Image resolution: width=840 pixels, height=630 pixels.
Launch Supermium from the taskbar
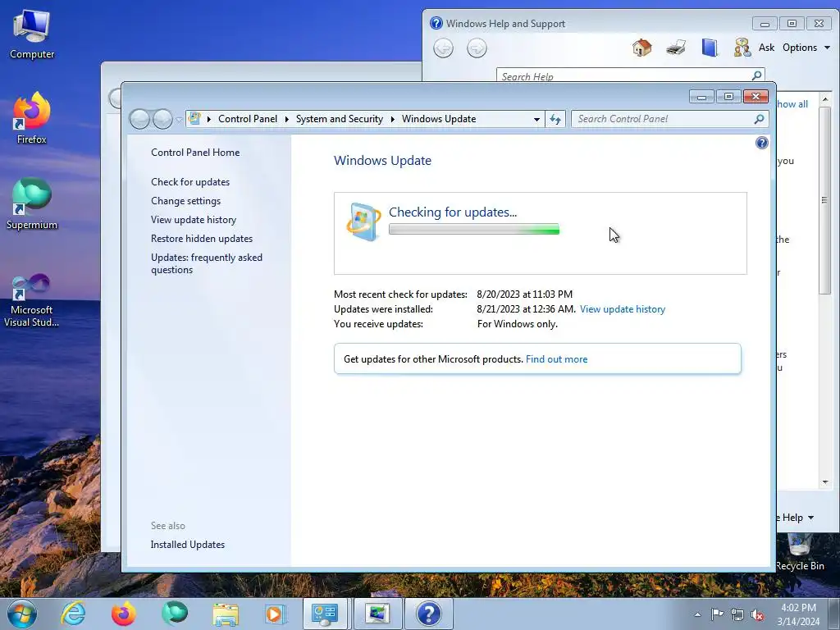tap(175, 614)
